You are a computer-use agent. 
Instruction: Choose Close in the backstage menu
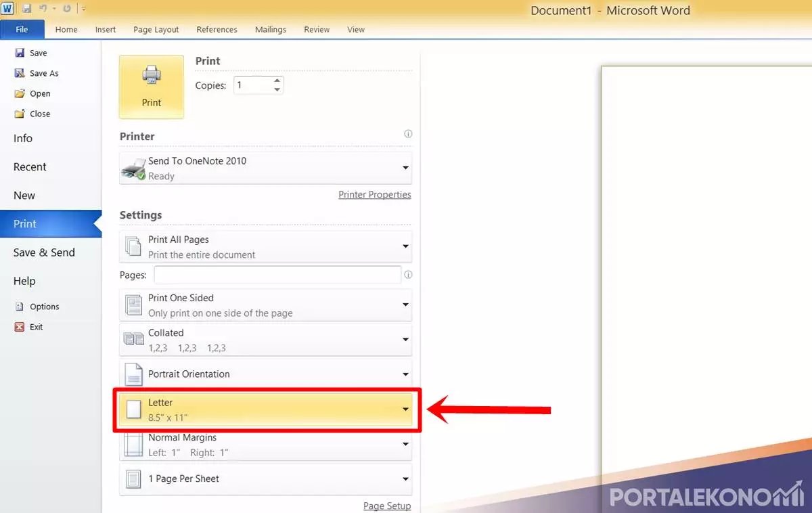[x=32, y=114]
